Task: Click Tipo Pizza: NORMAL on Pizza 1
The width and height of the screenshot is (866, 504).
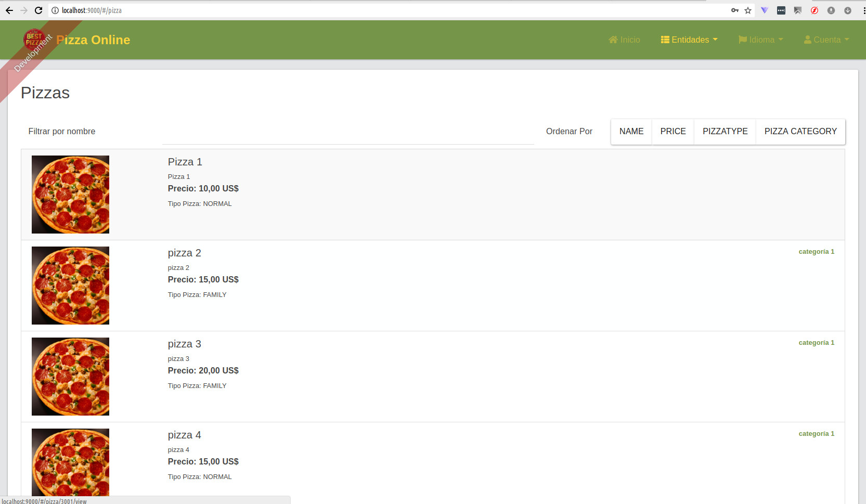Action: click(x=200, y=204)
